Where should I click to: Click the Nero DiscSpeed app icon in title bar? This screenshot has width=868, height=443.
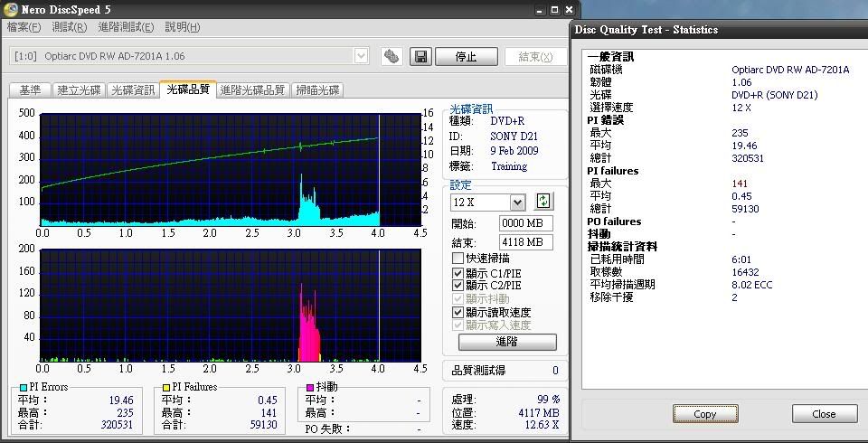[x=11, y=9]
